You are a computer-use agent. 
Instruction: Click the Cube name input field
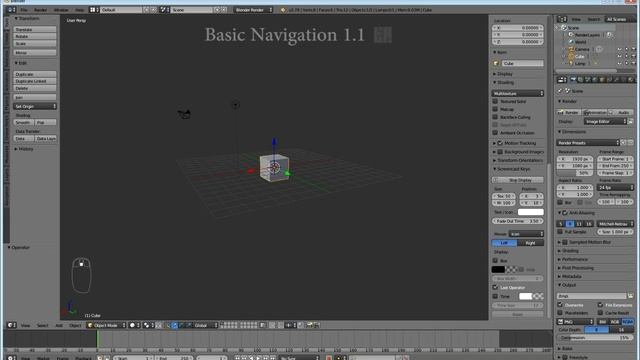point(523,64)
